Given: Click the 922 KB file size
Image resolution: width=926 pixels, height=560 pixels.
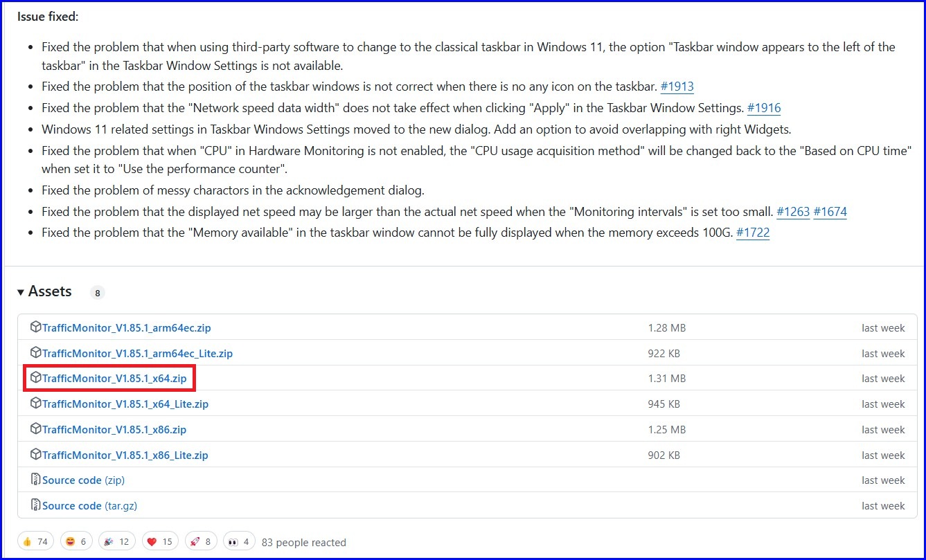Looking at the screenshot, I should [x=664, y=354].
